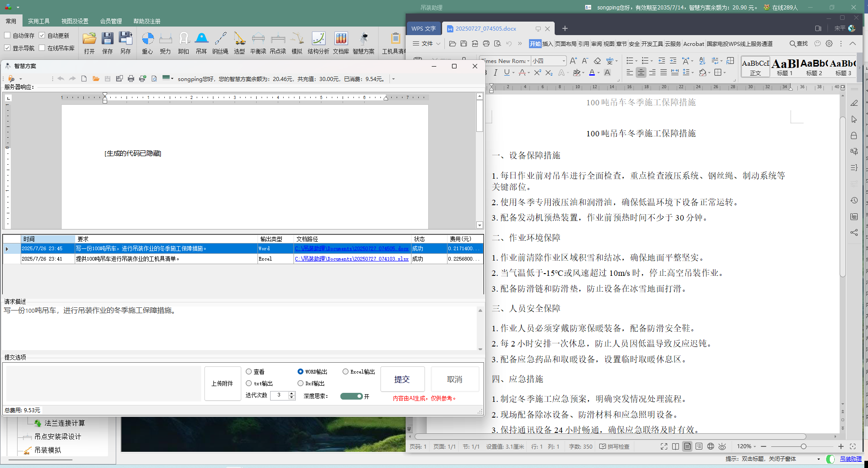Screen dimensions: 868x468
Task: Select WORD输出 radio option
Action: pos(300,372)
